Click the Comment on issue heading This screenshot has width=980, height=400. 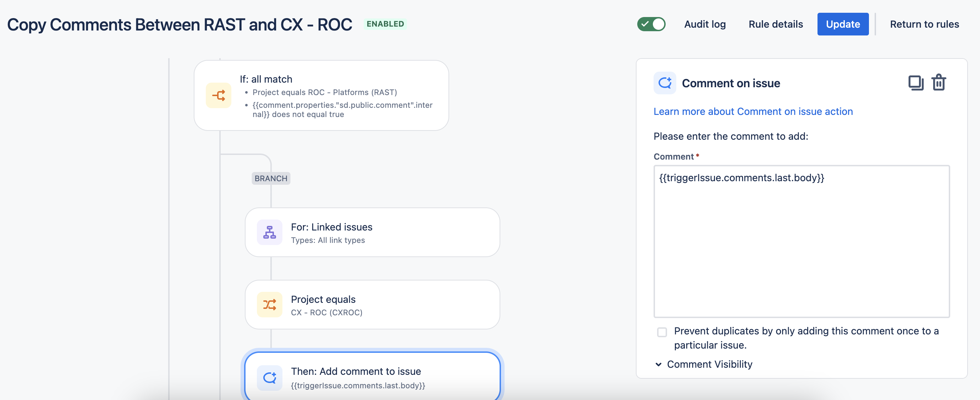click(731, 83)
